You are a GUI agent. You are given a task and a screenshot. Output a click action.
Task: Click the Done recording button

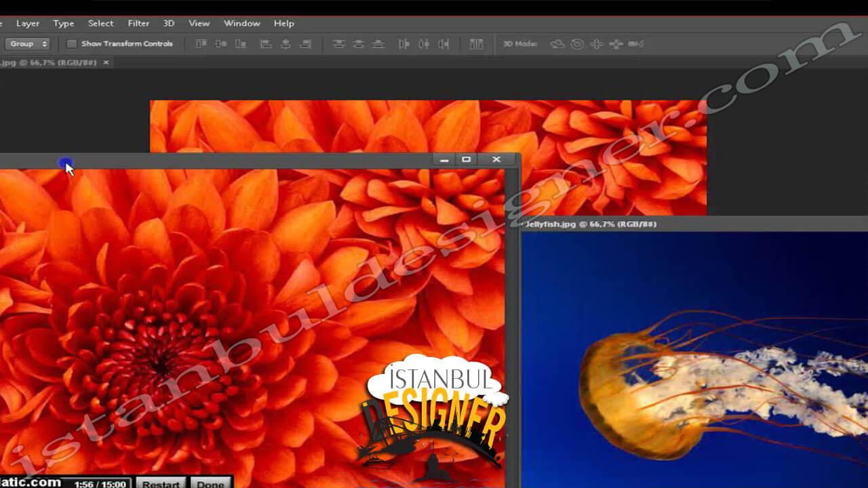click(210, 483)
